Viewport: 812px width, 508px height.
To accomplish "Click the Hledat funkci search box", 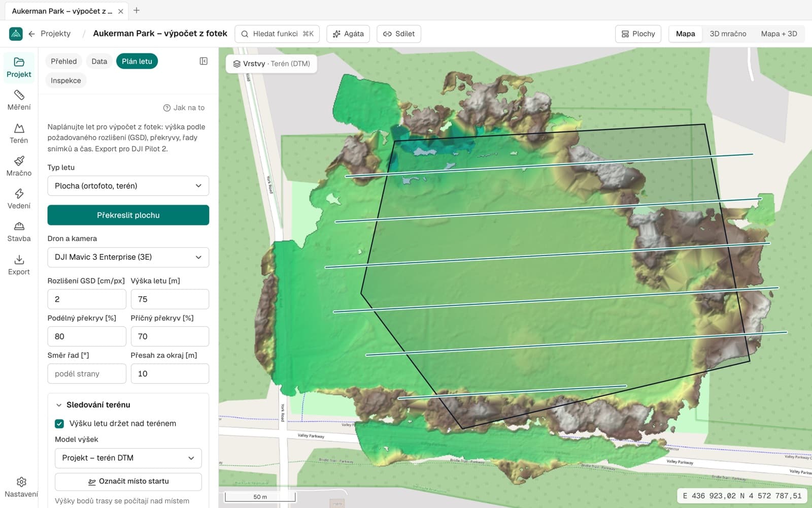I will coord(277,34).
